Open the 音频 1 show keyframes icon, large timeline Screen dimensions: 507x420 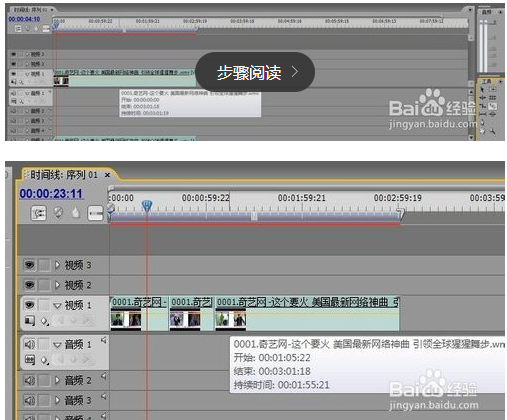45,360
